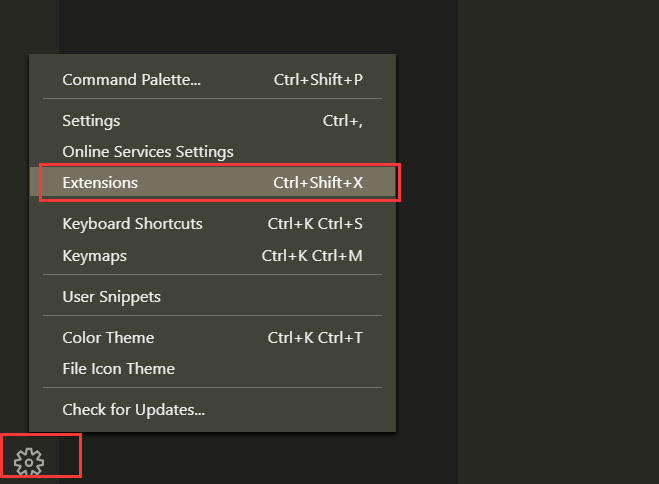Viewport: 659px width, 484px height.
Task: Select File Icon Theme
Action: [118, 369]
